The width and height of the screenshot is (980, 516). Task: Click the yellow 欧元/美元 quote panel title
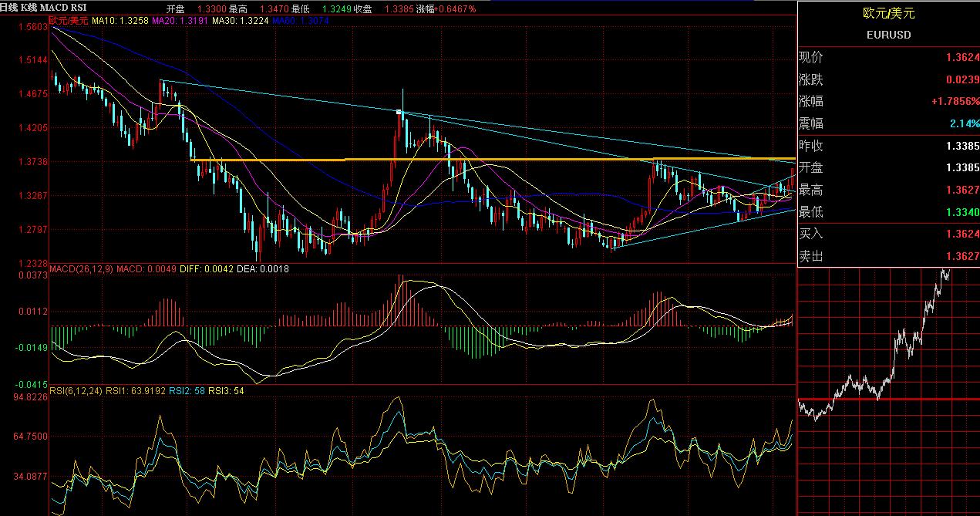889,14
